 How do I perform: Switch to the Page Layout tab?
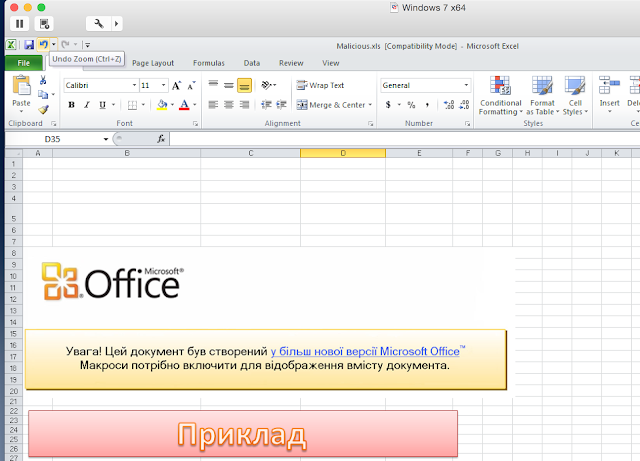pyautogui.click(x=153, y=63)
